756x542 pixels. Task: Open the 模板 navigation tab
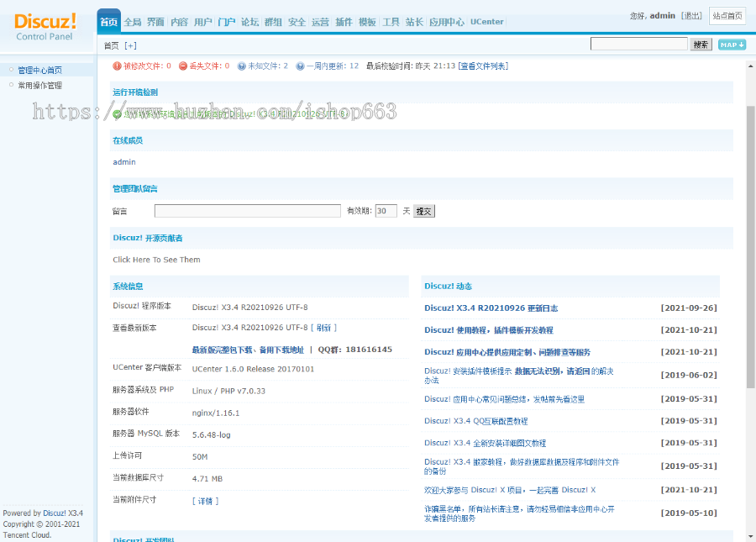point(367,22)
